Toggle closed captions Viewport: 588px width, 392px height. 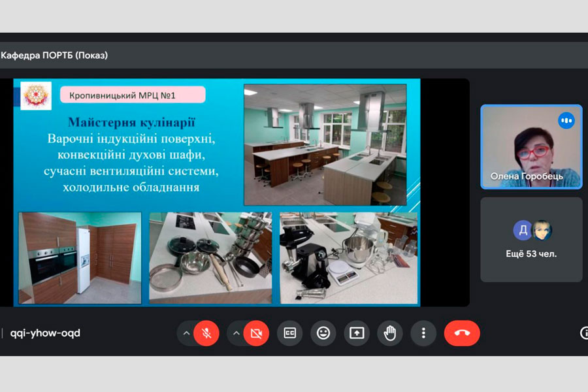[x=289, y=333]
